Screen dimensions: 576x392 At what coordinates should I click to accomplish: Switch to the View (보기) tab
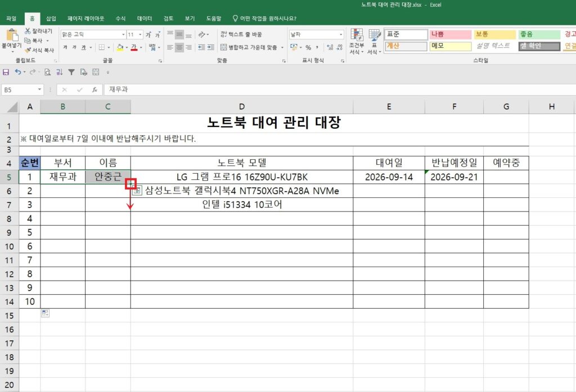(190, 19)
